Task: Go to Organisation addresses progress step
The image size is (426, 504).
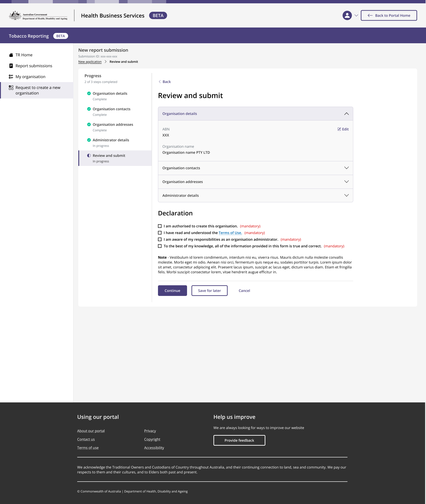Action: tap(115, 127)
